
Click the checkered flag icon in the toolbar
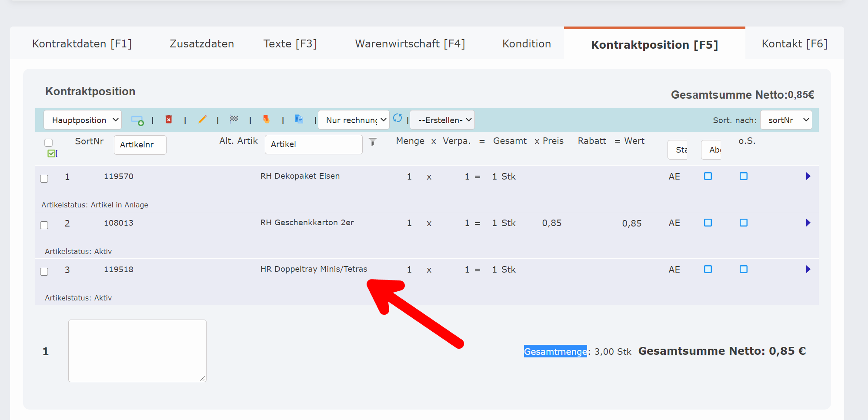point(234,119)
